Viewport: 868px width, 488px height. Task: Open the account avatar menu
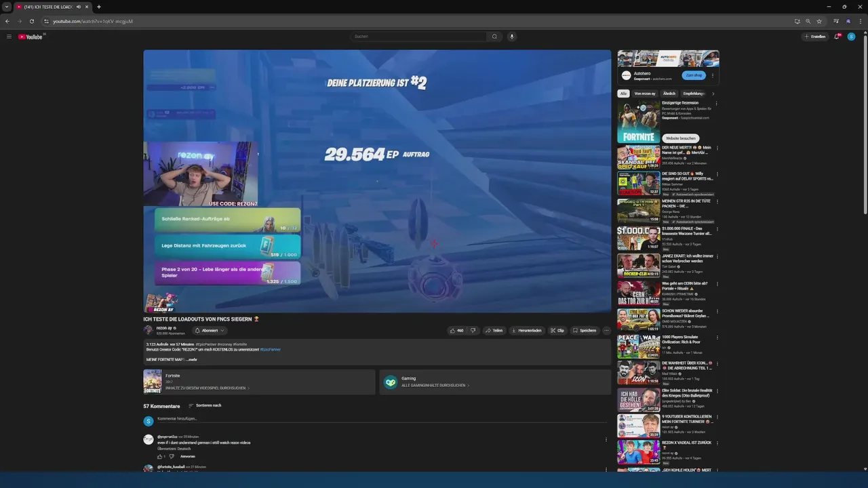[852, 37]
